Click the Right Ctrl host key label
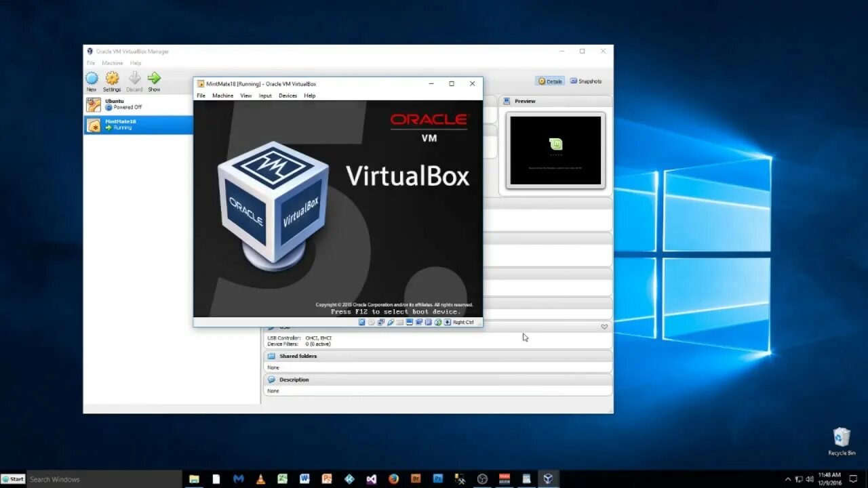Screen dimensions: 868x488 coord(463,322)
